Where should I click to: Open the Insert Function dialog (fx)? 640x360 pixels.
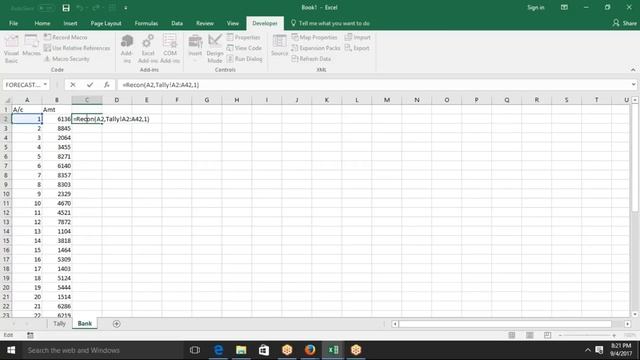(107, 85)
